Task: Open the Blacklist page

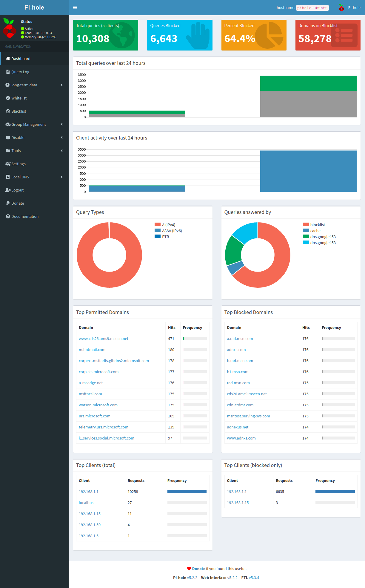Action: pos(34,111)
